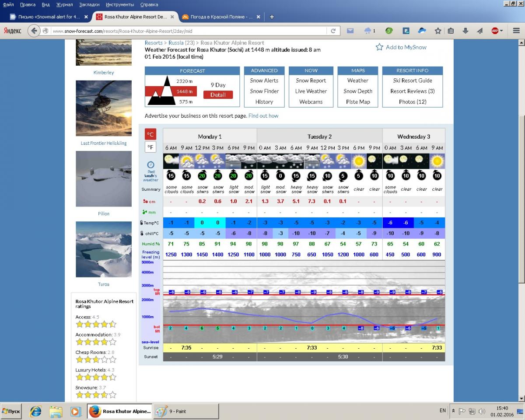
Task: Open the Kimberley resort thumbnail
Action: pyautogui.click(x=104, y=52)
